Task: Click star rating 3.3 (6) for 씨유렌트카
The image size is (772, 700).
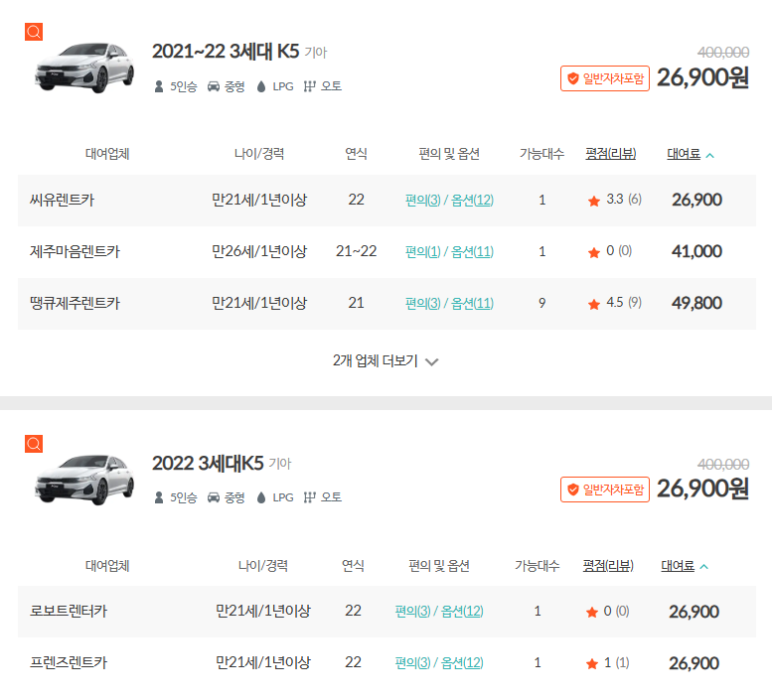Action: click(x=614, y=200)
